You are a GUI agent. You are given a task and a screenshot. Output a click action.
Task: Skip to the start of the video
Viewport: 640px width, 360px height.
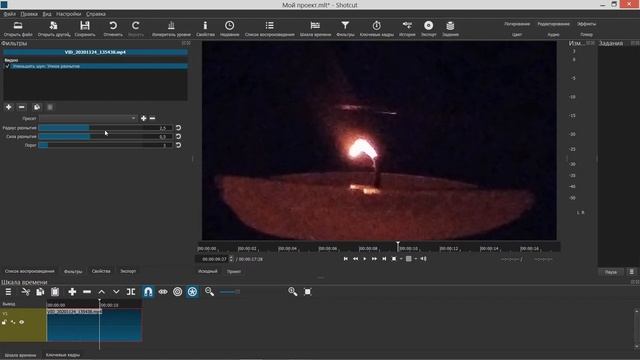(346, 259)
